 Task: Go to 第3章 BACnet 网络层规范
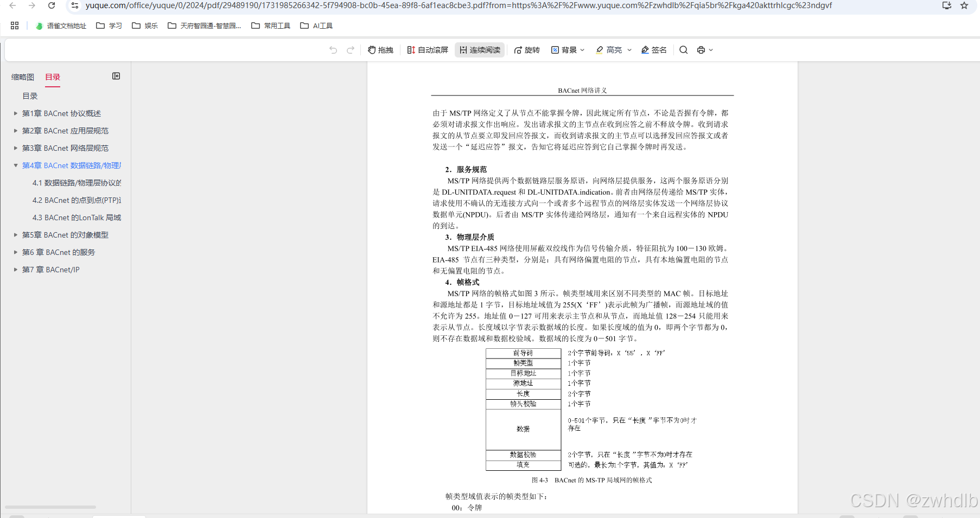[65, 148]
